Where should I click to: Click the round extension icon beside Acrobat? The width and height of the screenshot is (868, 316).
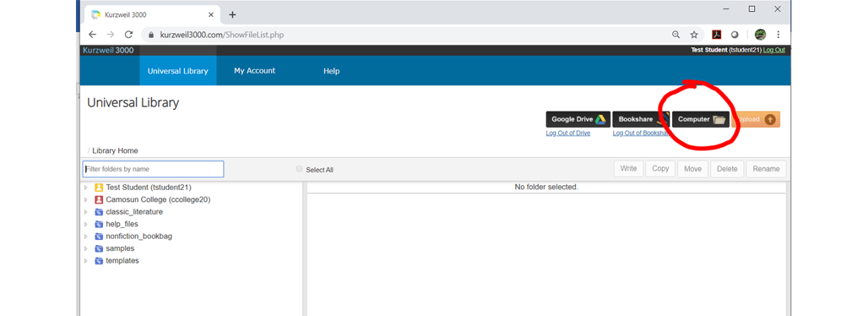734,35
